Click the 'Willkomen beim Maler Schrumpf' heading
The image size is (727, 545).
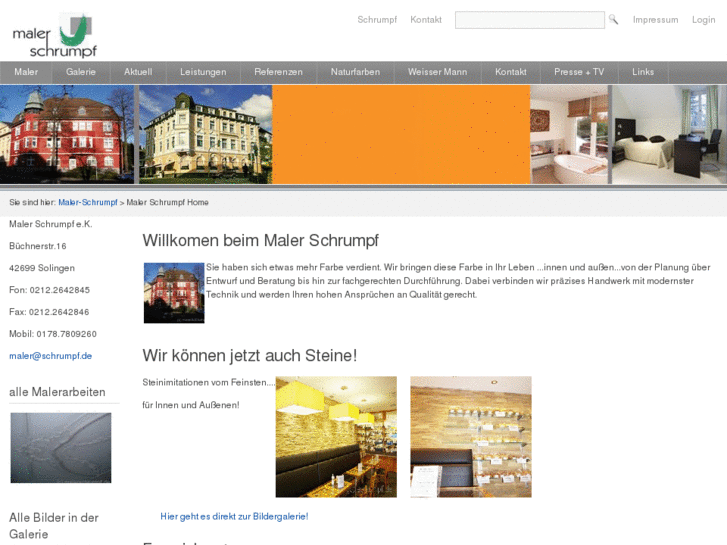click(x=261, y=240)
